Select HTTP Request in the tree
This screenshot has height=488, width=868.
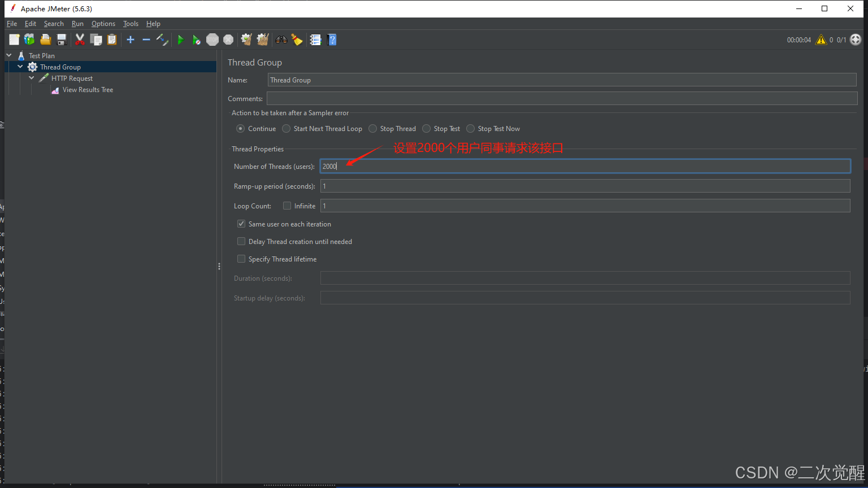tap(72, 79)
